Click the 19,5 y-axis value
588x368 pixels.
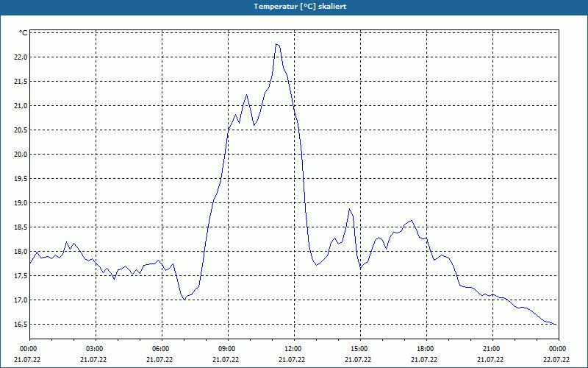[21, 179]
